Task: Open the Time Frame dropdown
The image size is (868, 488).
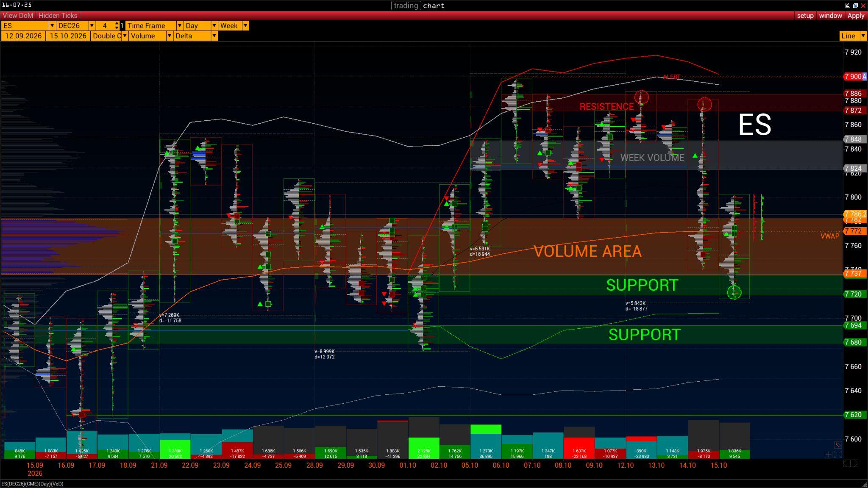Action: [179, 26]
